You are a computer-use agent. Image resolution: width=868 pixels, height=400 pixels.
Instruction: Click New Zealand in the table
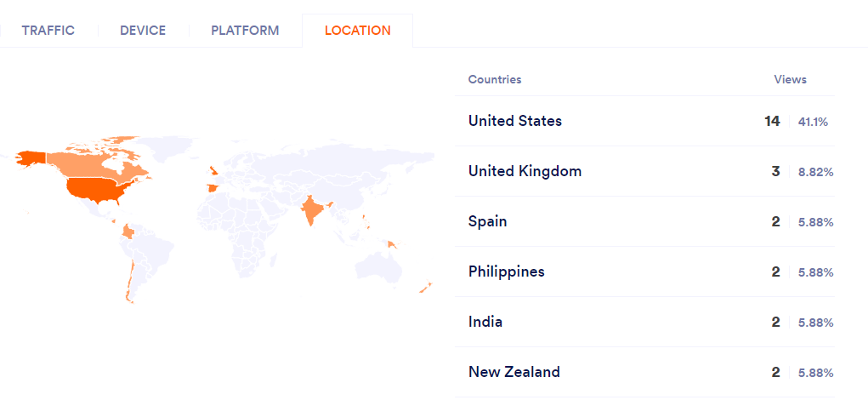(514, 372)
